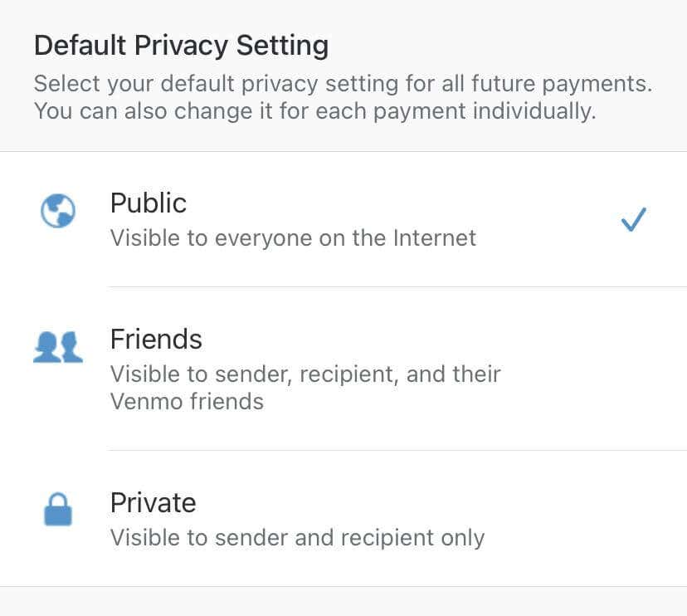
Task: Open the Default Privacy Setting section header
Action: pyautogui.click(x=180, y=46)
